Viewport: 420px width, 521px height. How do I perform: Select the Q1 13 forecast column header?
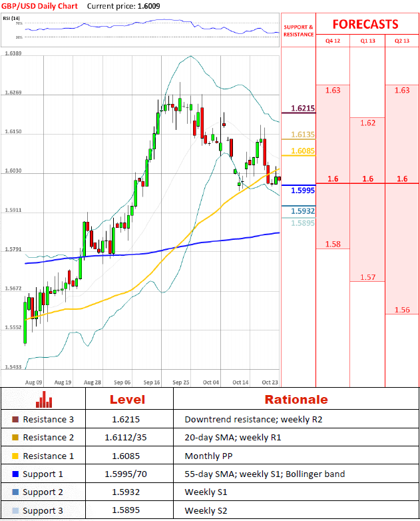(367, 41)
